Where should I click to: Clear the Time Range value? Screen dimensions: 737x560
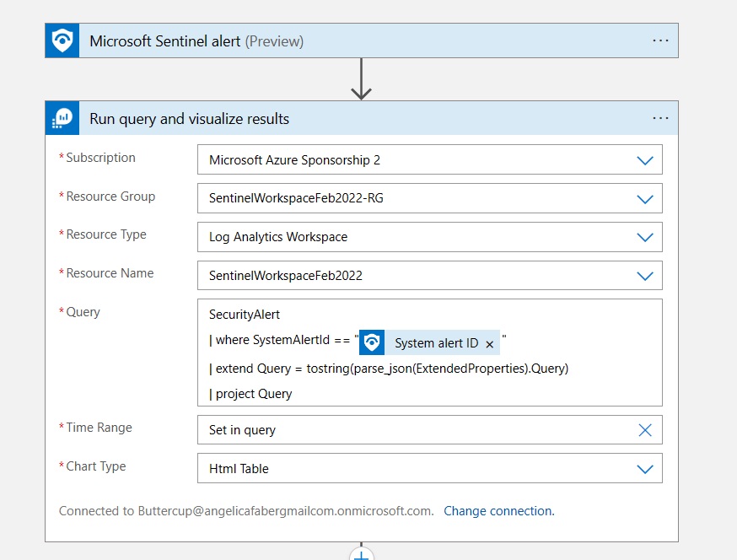pyautogui.click(x=645, y=430)
